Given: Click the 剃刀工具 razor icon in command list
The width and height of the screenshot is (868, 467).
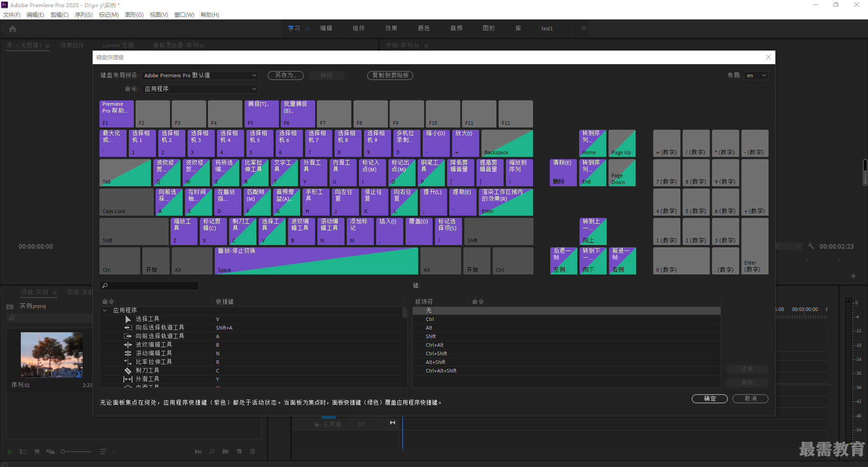Looking at the screenshot, I should click(128, 371).
